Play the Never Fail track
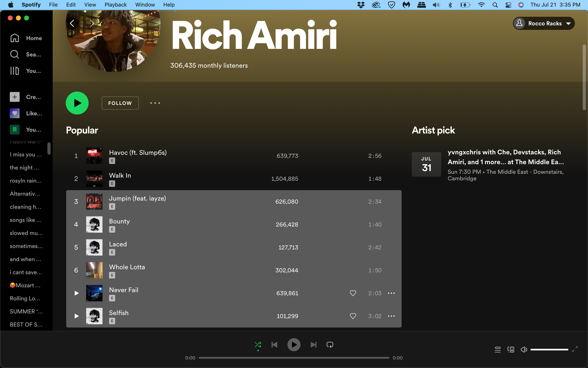 76,293
